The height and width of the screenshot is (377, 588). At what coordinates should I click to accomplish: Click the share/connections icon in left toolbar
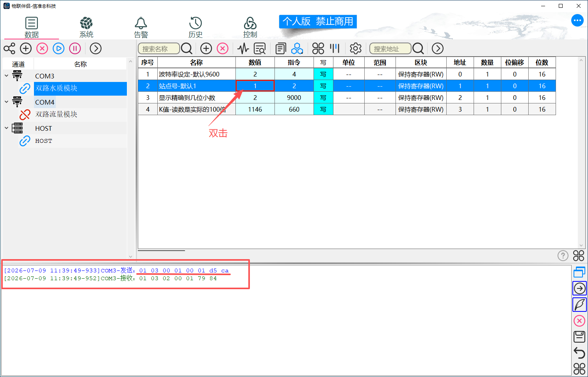click(x=9, y=48)
